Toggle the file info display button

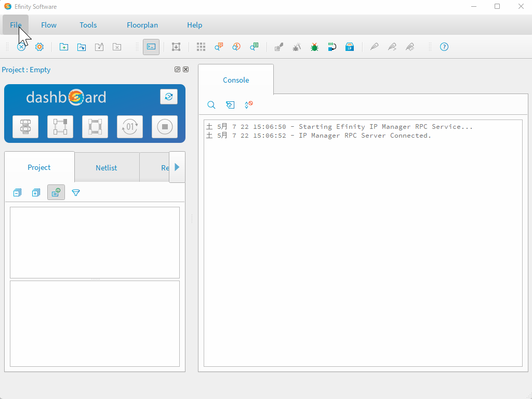(56, 193)
